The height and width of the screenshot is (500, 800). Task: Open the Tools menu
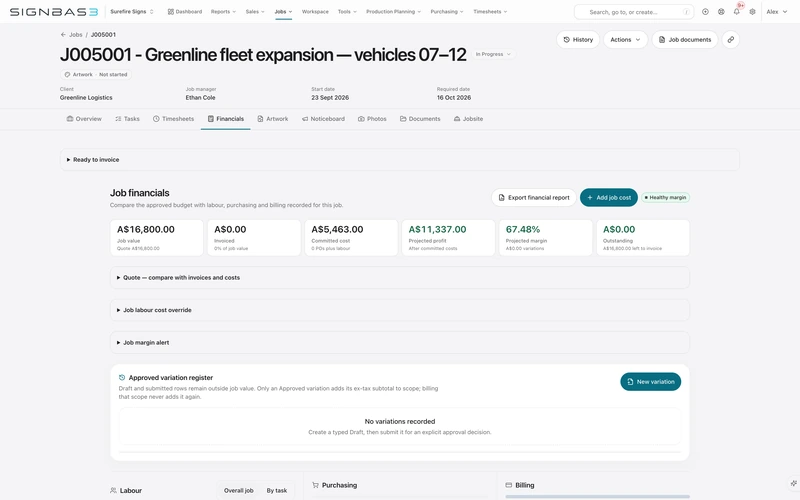point(347,12)
